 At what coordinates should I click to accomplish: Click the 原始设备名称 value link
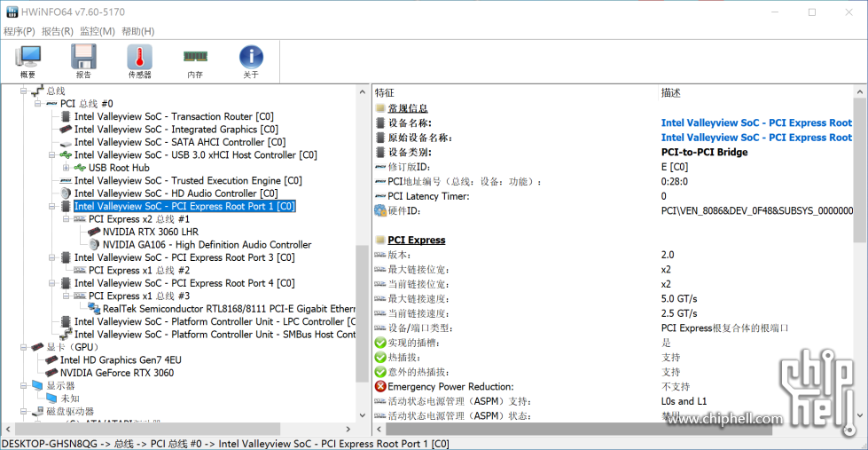tap(757, 138)
